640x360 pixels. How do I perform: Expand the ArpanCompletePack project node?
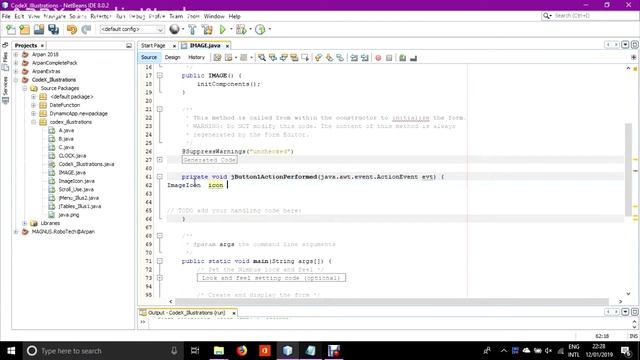click(16, 63)
